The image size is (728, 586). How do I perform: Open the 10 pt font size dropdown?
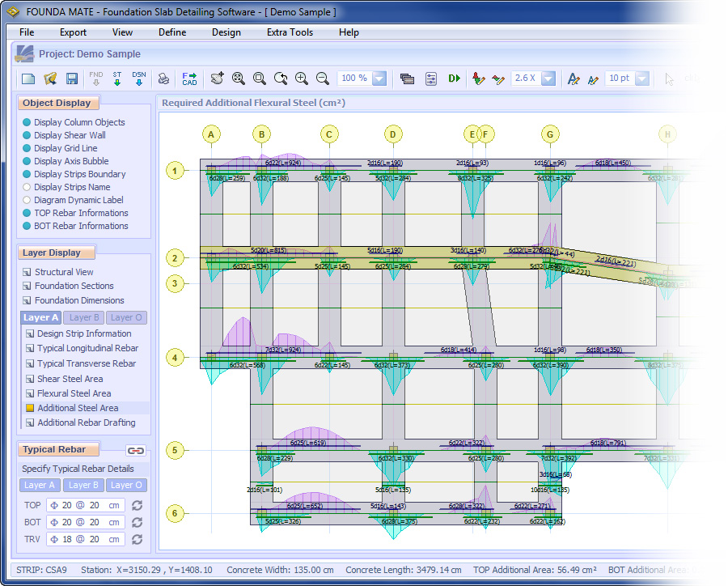(x=641, y=79)
